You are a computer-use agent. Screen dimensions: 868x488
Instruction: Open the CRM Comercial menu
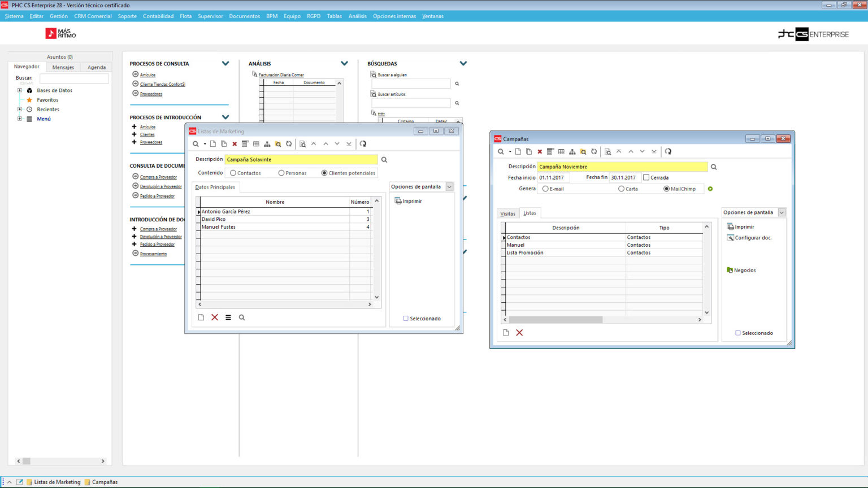[x=93, y=16]
